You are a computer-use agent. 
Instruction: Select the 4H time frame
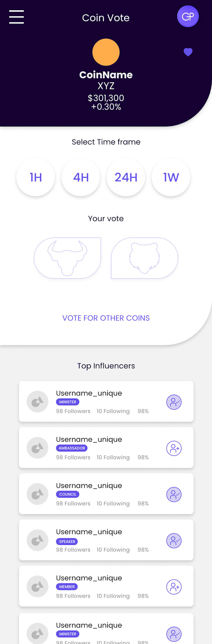(81, 177)
